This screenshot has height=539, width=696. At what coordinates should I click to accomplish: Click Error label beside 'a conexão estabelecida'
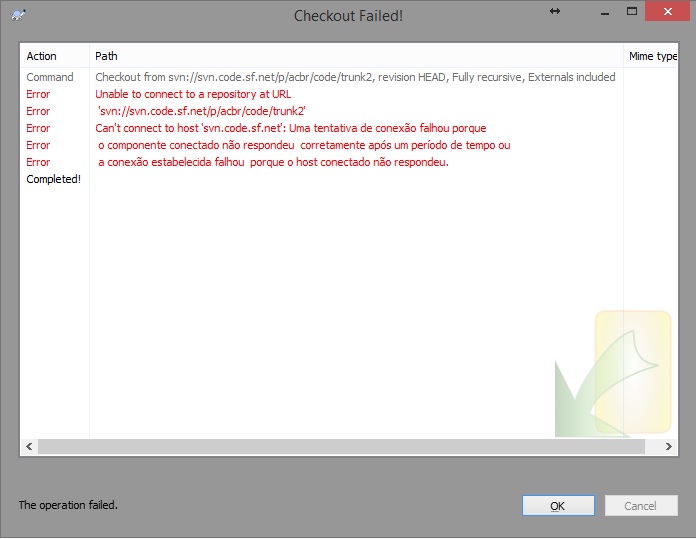point(38,162)
